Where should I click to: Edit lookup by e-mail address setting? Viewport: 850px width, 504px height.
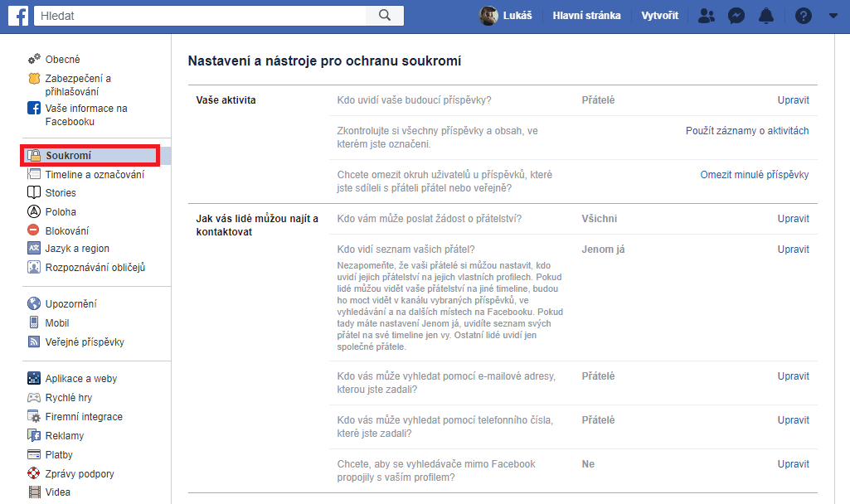coord(793,376)
